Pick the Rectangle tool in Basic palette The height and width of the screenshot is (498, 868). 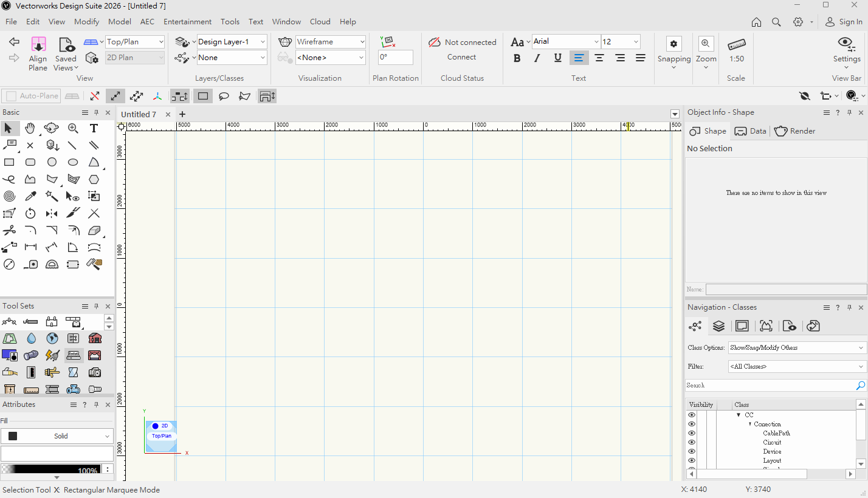(x=9, y=162)
